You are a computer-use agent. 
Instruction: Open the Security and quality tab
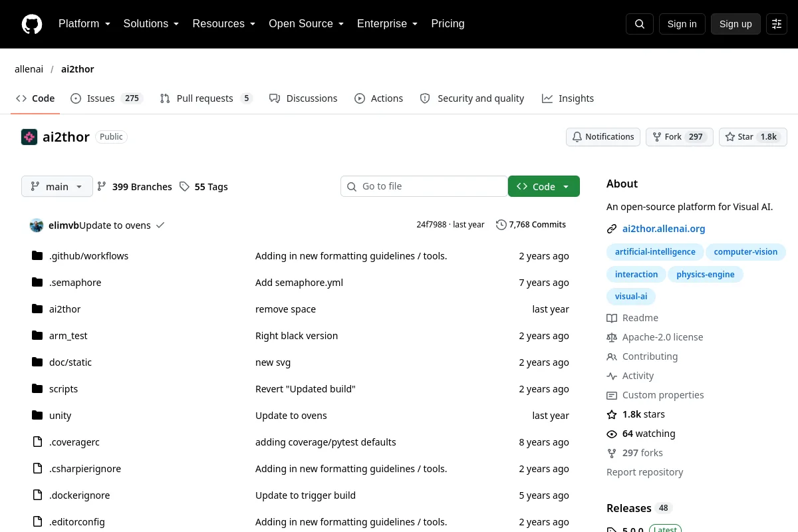[x=472, y=98]
